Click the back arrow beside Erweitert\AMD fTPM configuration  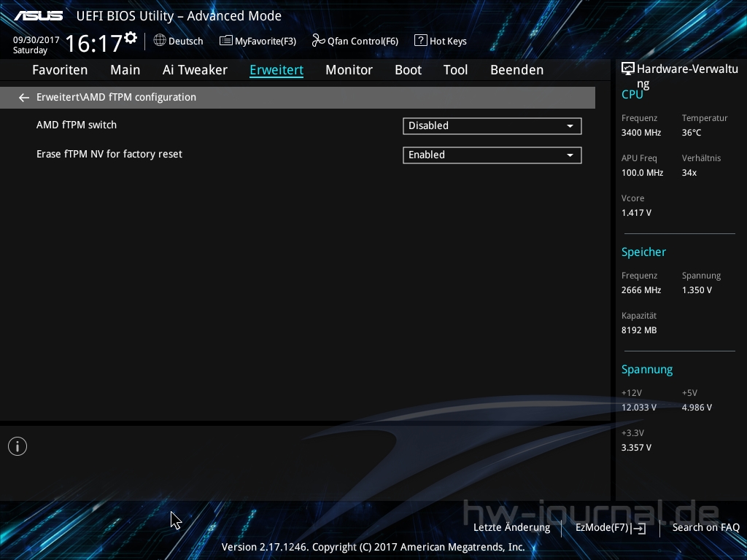point(24,98)
